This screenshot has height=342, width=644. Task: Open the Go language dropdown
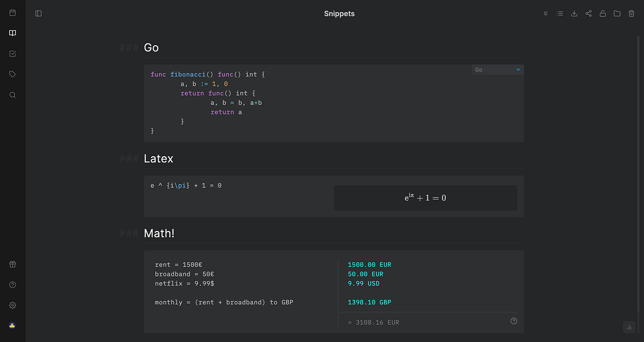pos(497,70)
